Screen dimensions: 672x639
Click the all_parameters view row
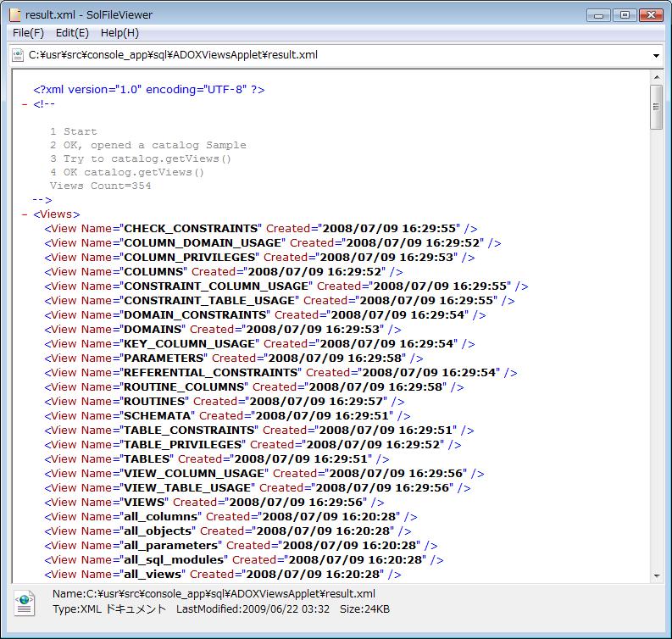tap(241, 546)
